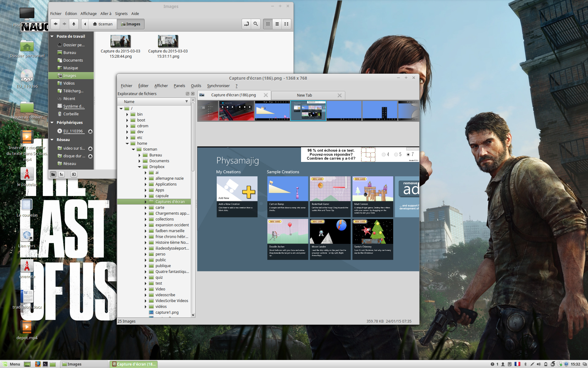This screenshot has width=588, height=368.
Task: Click the French flag keyboard layout indicator
Action: [x=517, y=364]
